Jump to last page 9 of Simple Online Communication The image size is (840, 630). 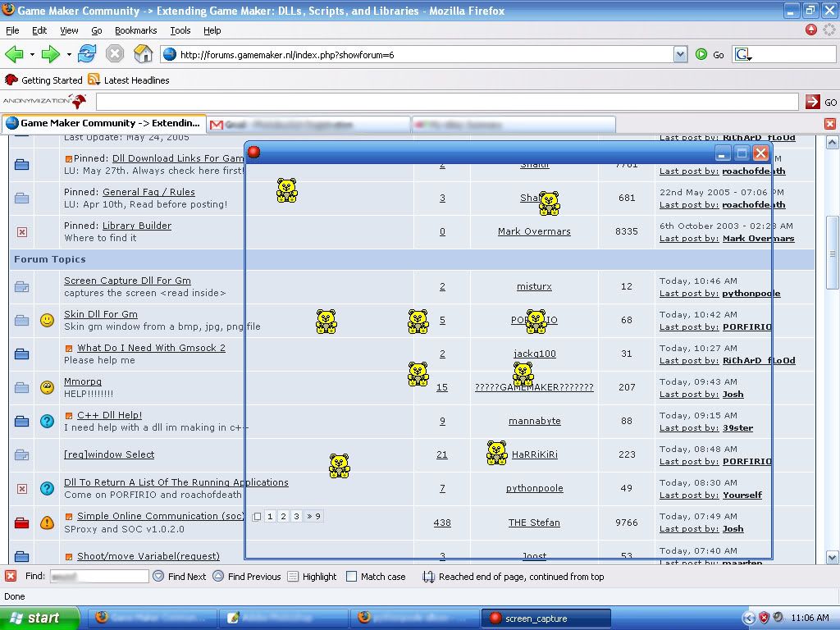point(313,517)
